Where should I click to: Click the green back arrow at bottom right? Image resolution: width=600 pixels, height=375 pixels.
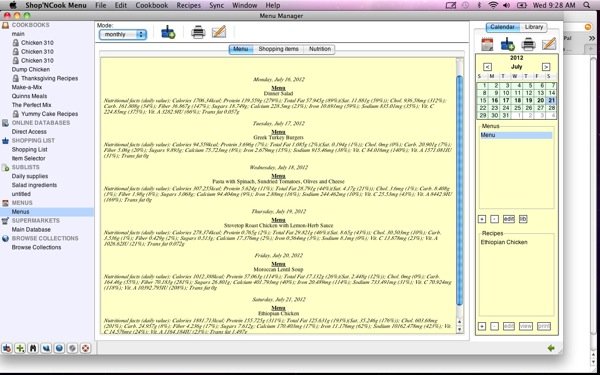[x=551, y=348]
